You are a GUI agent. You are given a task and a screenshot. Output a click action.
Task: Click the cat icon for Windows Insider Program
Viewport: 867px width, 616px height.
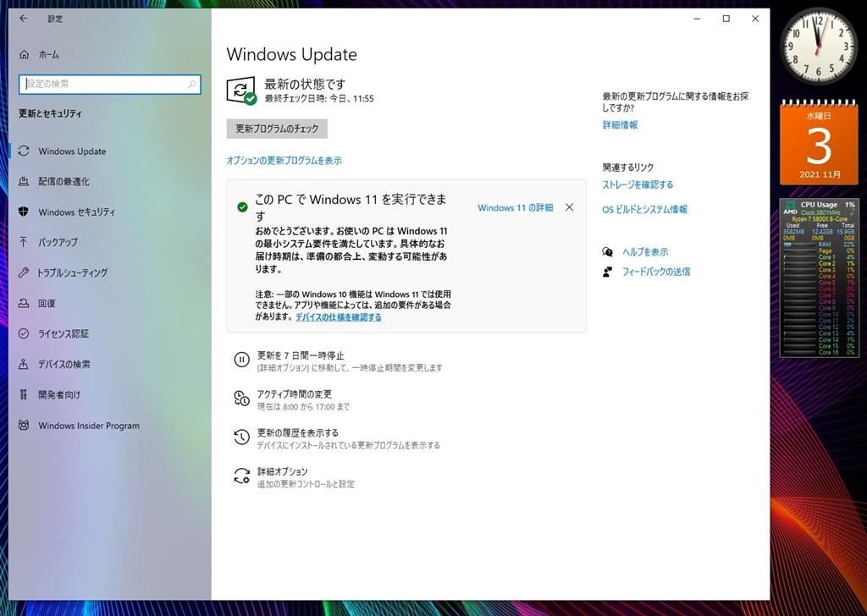point(23,426)
